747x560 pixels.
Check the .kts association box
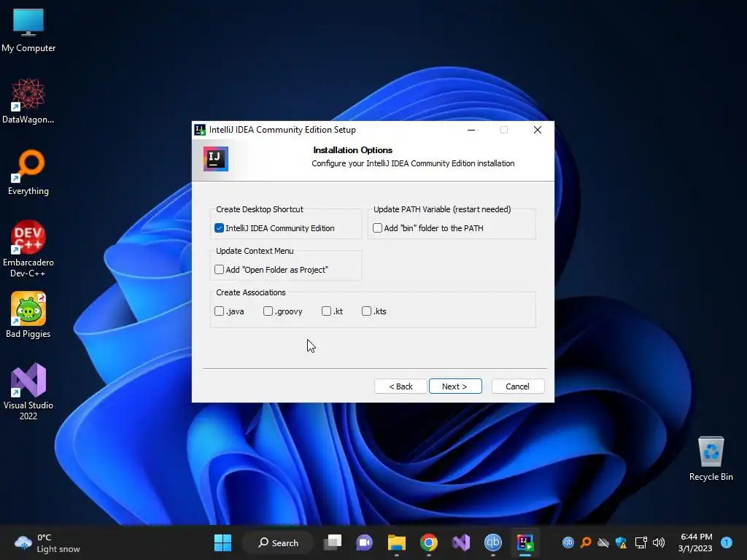366,311
